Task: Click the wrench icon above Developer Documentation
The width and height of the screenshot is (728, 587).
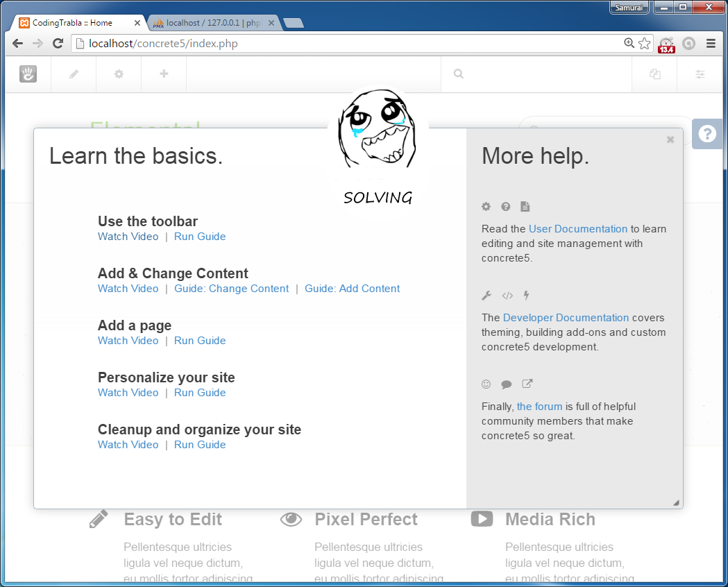Action: 486,296
